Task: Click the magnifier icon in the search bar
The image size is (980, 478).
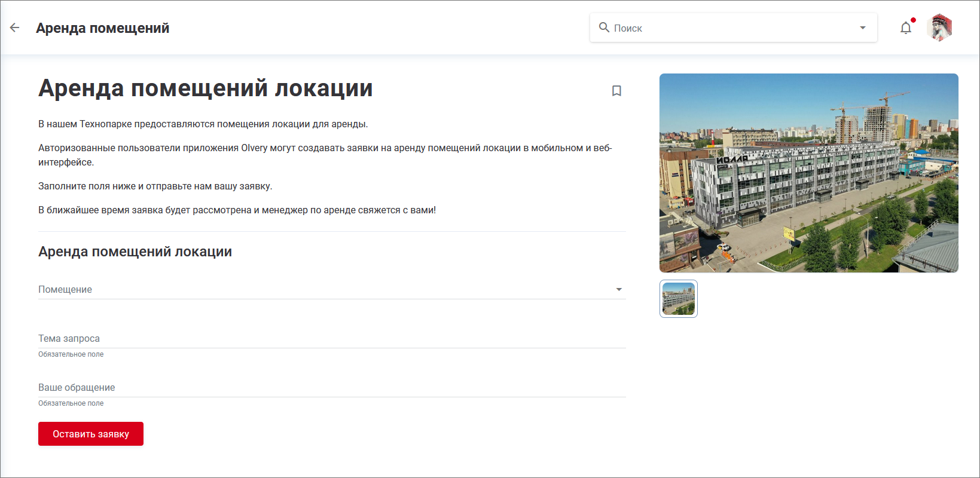Action: pos(604,27)
